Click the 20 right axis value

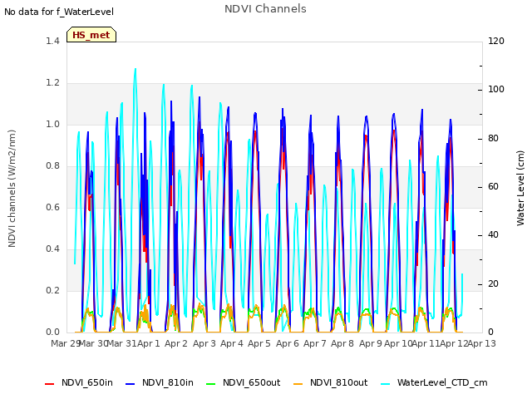(493, 283)
